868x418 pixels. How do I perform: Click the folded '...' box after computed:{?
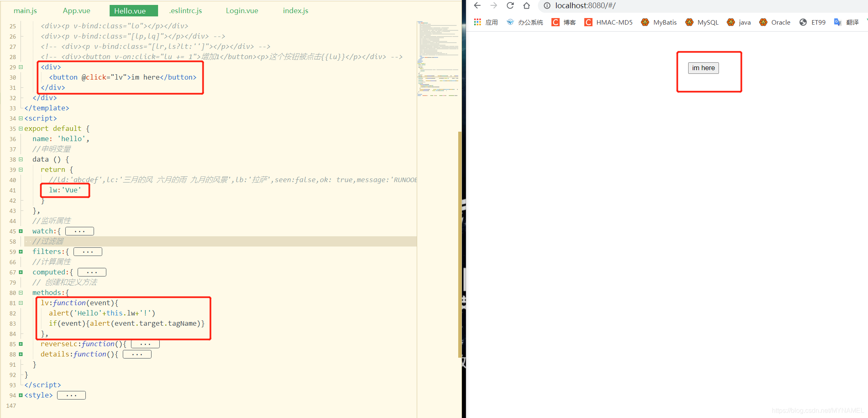[x=92, y=272]
